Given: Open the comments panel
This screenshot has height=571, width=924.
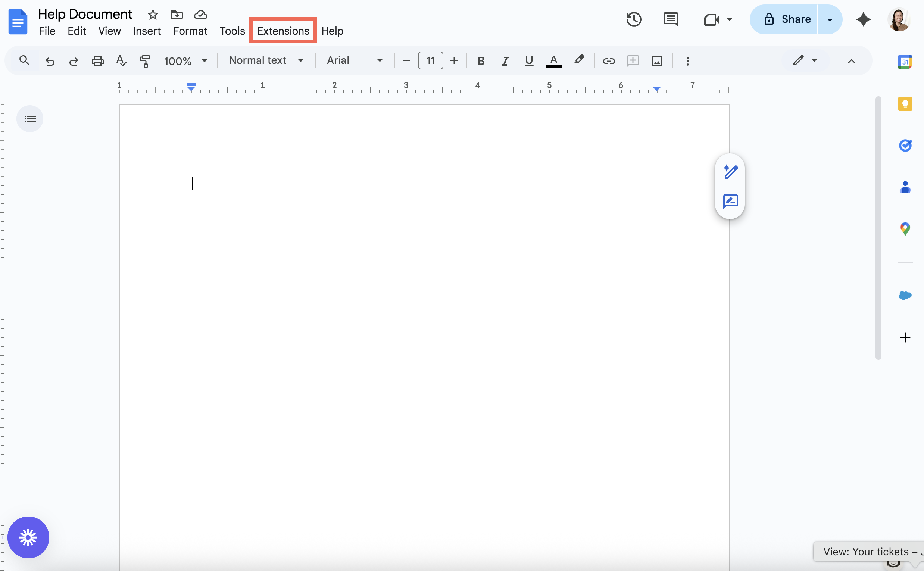Looking at the screenshot, I should (671, 19).
